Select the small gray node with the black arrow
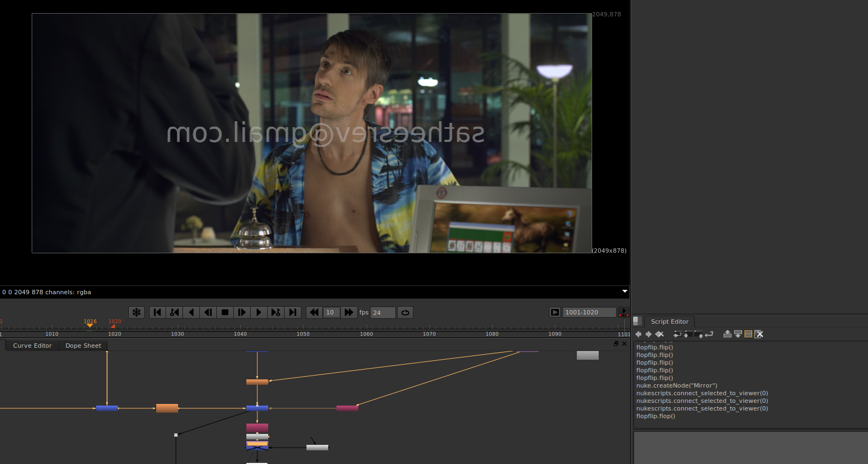The height and width of the screenshot is (464, 868). pyautogui.click(x=317, y=448)
